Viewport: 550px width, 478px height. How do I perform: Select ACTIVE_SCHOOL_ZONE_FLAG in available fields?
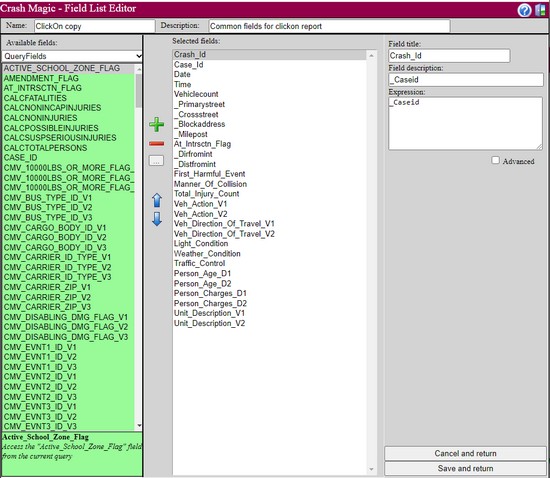(68, 68)
